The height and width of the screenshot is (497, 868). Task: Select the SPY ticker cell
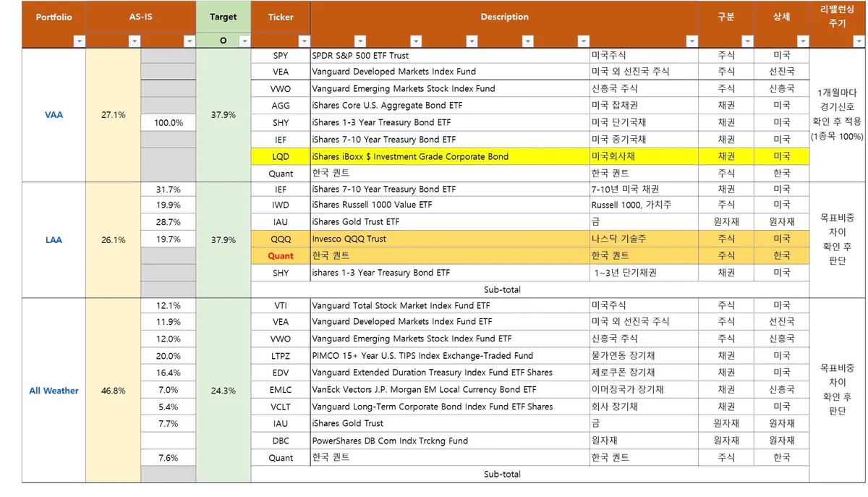pyautogui.click(x=281, y=55)
